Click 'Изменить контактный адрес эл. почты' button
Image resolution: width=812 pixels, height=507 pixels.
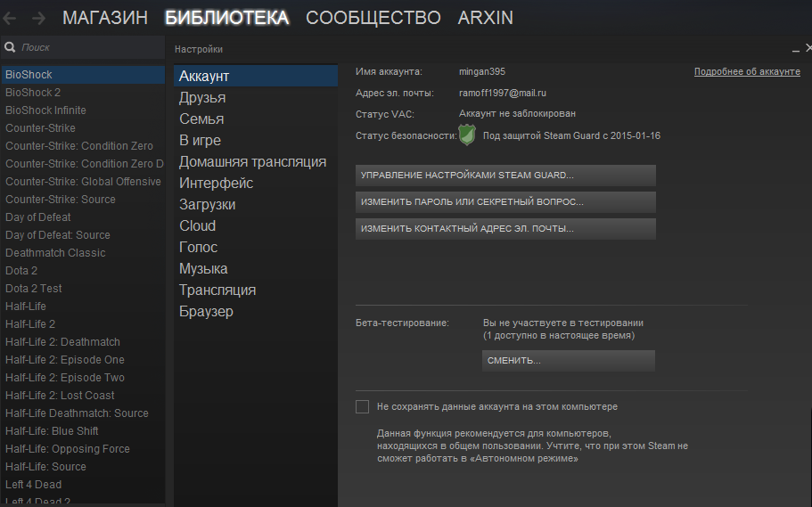coord(505,228)
